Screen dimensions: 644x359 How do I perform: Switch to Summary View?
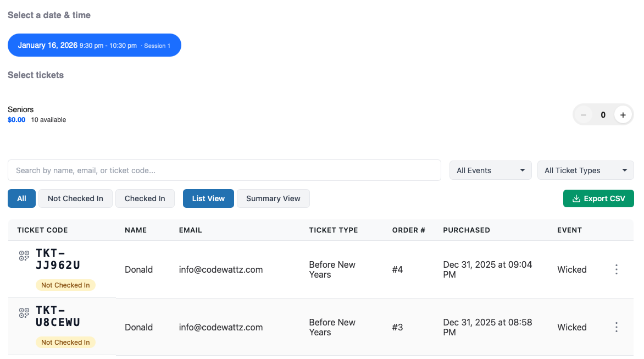[x=273, y=198]
